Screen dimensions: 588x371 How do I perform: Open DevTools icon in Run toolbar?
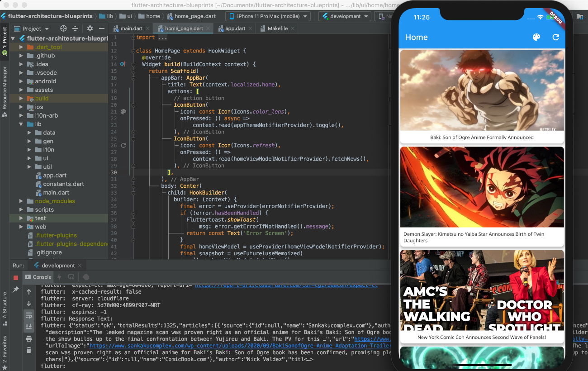[86, 277]
